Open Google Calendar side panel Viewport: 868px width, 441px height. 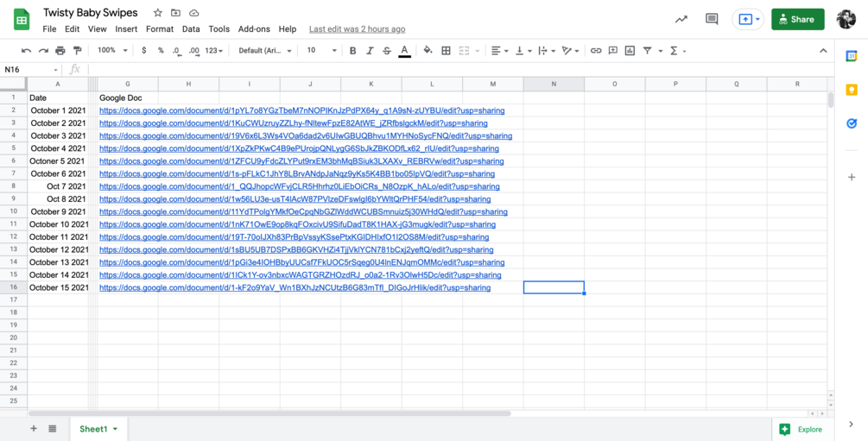pos(852,56)
